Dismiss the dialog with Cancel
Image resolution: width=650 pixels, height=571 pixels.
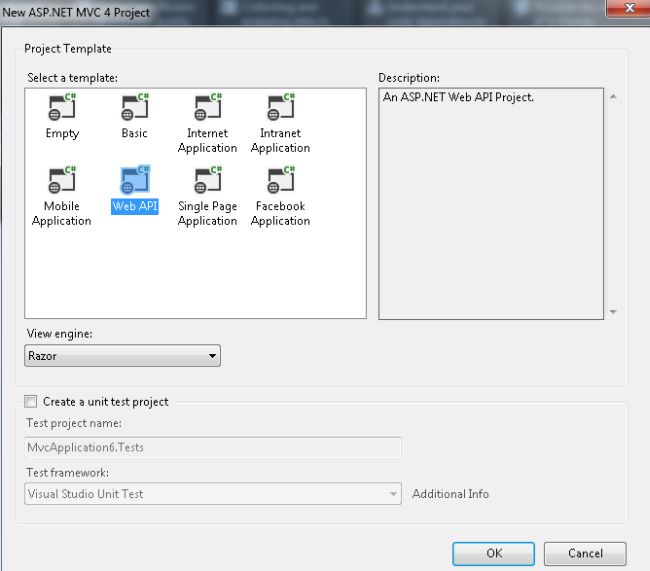[585, 554]
